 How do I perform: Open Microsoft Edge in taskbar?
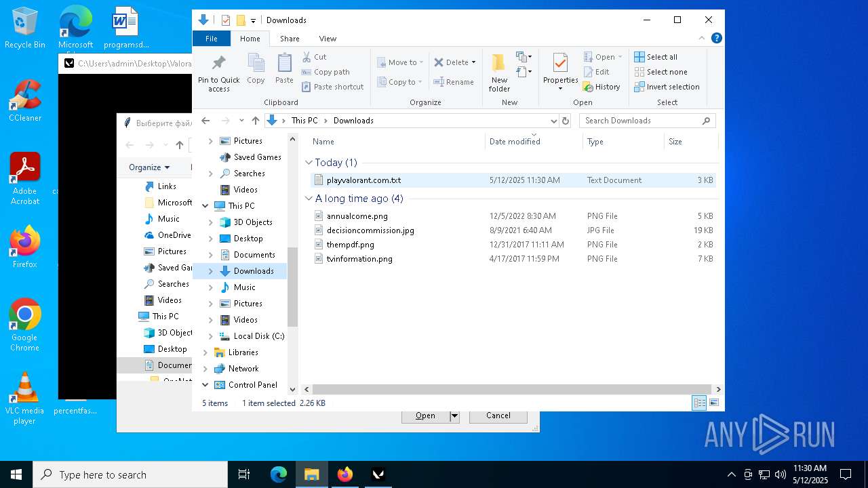tap(279, 474)
